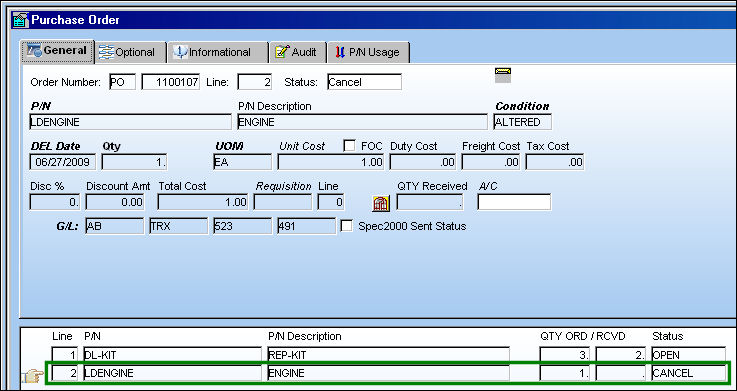Toggle the Spec2000 Sent Status checkbox
The image size is (737, 391).
tap(346, 226)
